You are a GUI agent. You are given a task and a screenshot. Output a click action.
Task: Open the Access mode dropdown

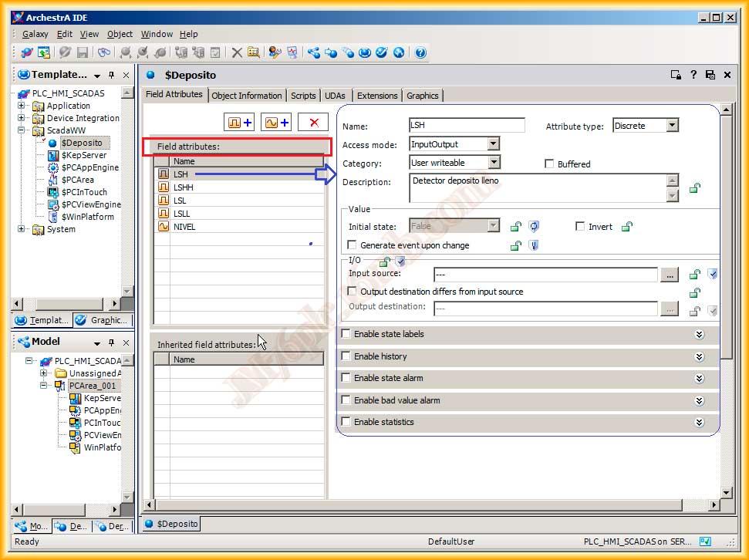(493, 144)
